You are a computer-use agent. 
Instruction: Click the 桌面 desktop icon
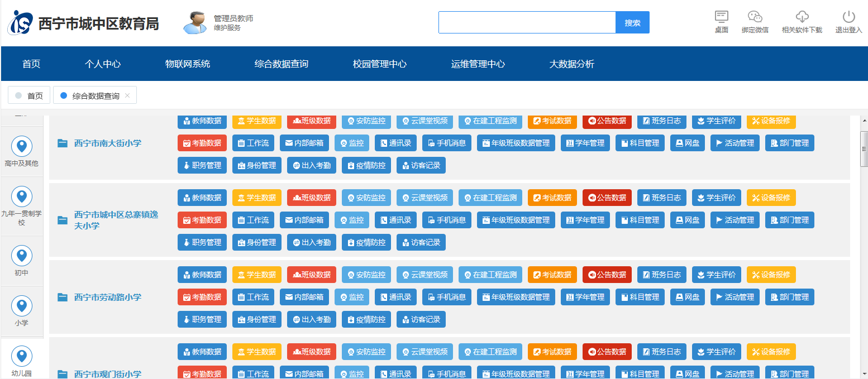tap(722, 17)
